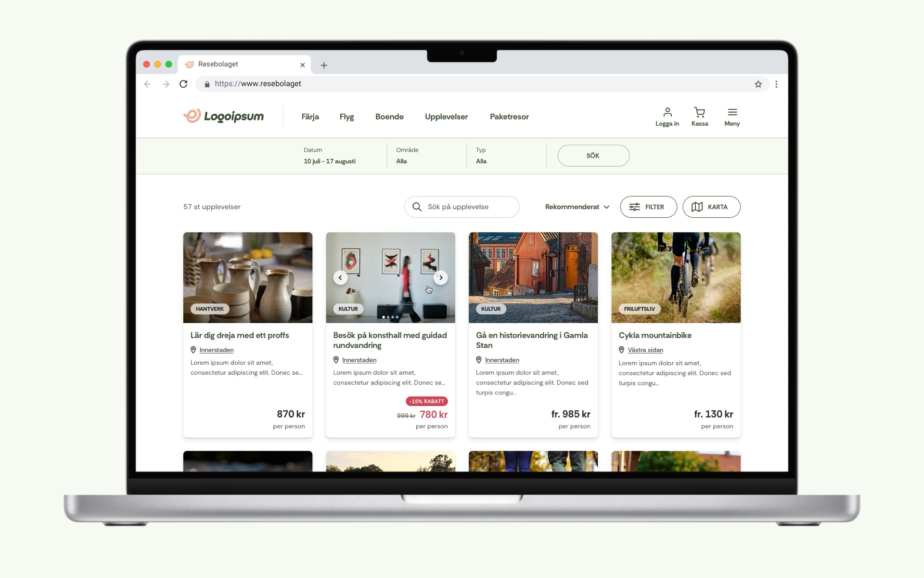Click the Logga in user icon
This screenshot has width=924, height=578.
(x=667, y=112)
